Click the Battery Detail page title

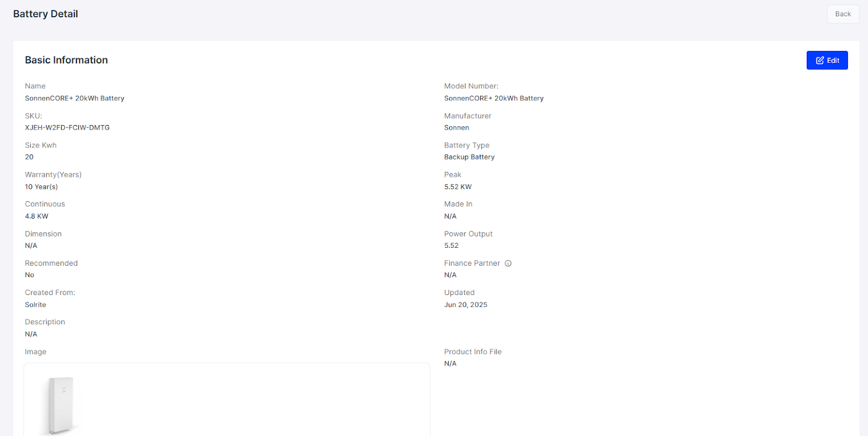tap(46, 14)
